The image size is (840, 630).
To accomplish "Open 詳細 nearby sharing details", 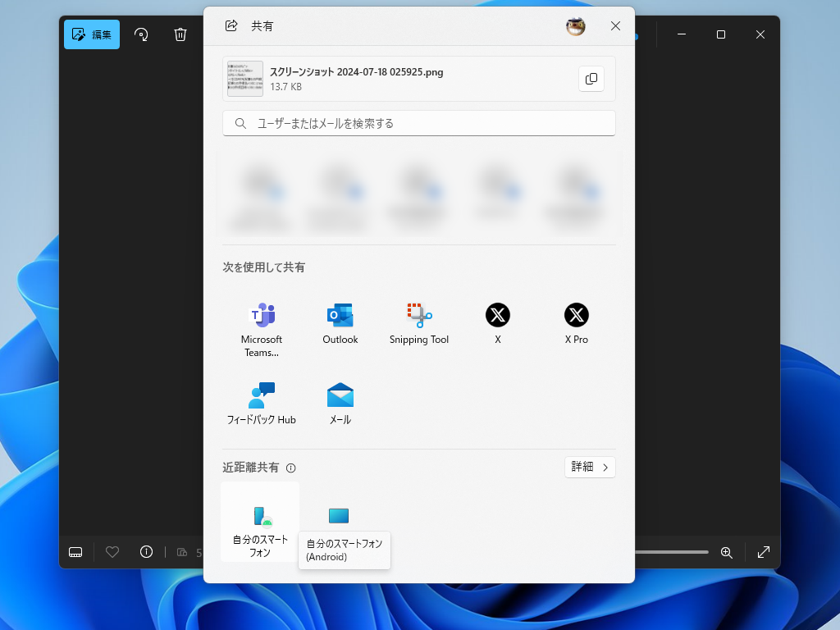I will click(x=590, y=467).
